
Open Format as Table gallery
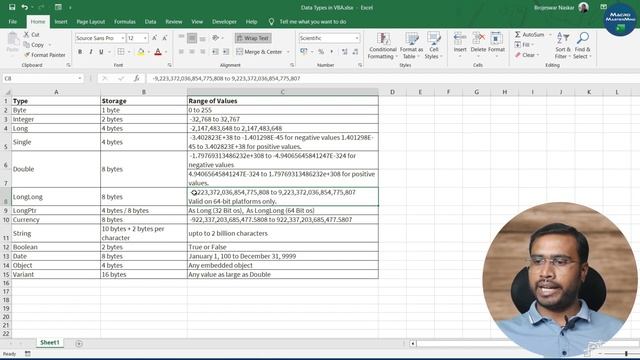(x=411, y=46)
